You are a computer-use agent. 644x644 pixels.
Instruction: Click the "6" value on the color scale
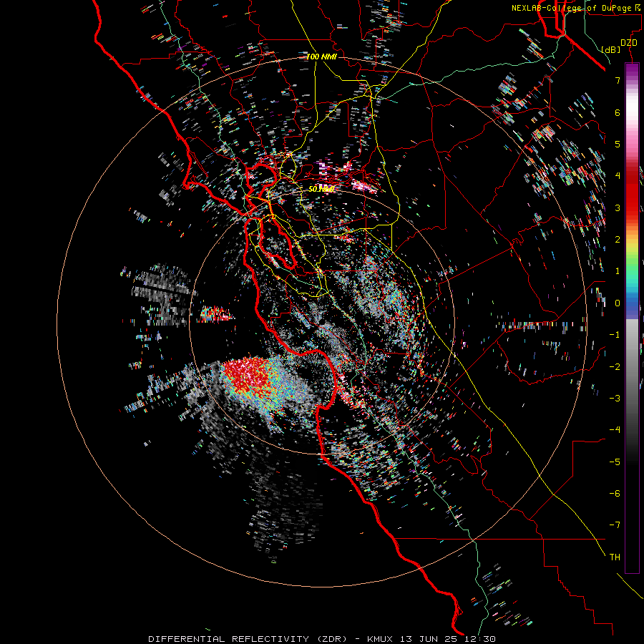pos(618,112)
